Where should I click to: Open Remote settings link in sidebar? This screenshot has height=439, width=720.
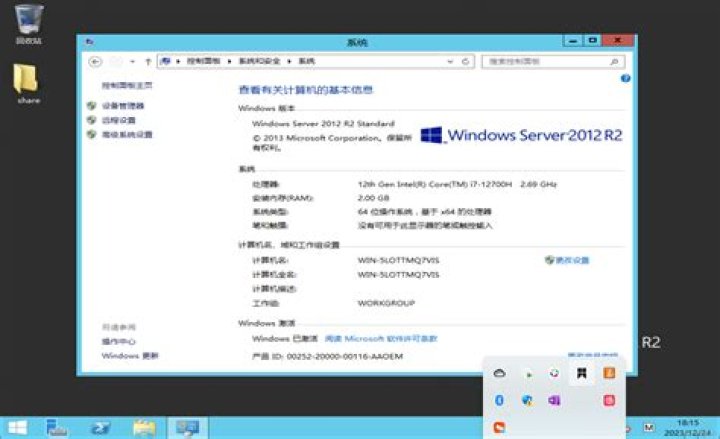coord(118,120)
